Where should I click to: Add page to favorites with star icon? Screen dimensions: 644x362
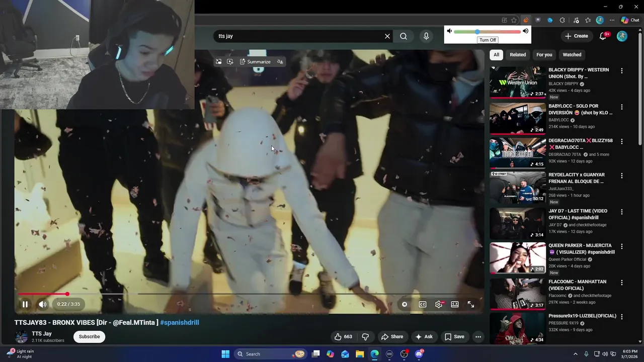point(514,20)
